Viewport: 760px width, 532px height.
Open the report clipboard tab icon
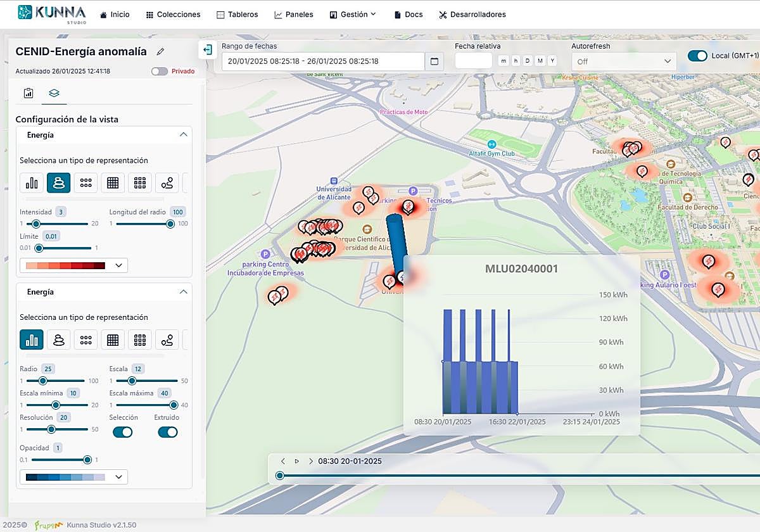pyautogui.click(x=28, y=94)
